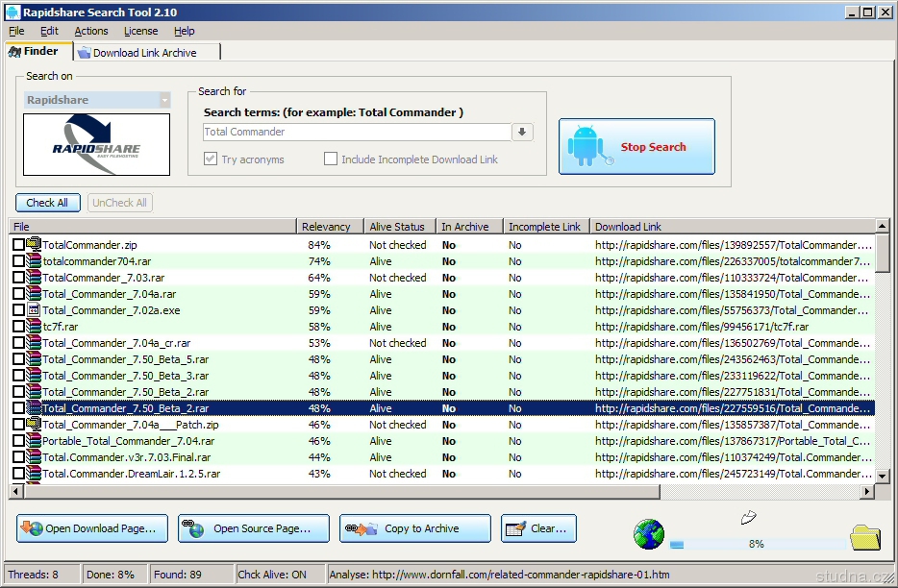898x588 pixels.
Task: Click the app icon in the title bar
Action: coord(12,12)
